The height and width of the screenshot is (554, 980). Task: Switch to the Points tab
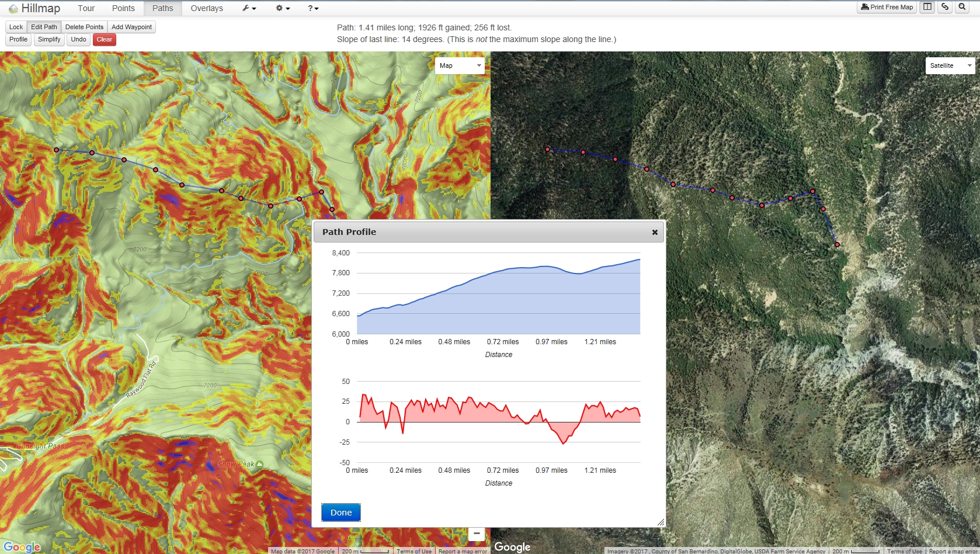[123, 8]
